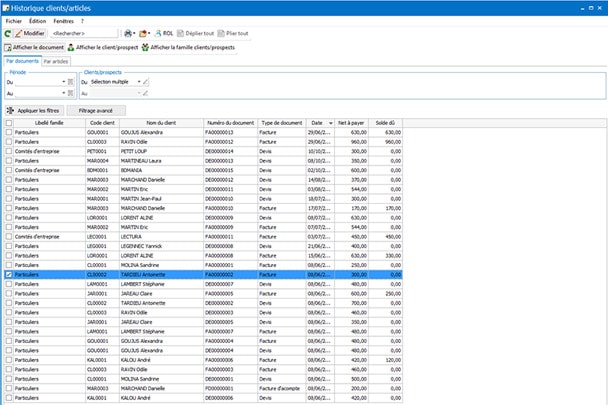
Task: Click Afficher le document
Action: (x=34, y=47)
